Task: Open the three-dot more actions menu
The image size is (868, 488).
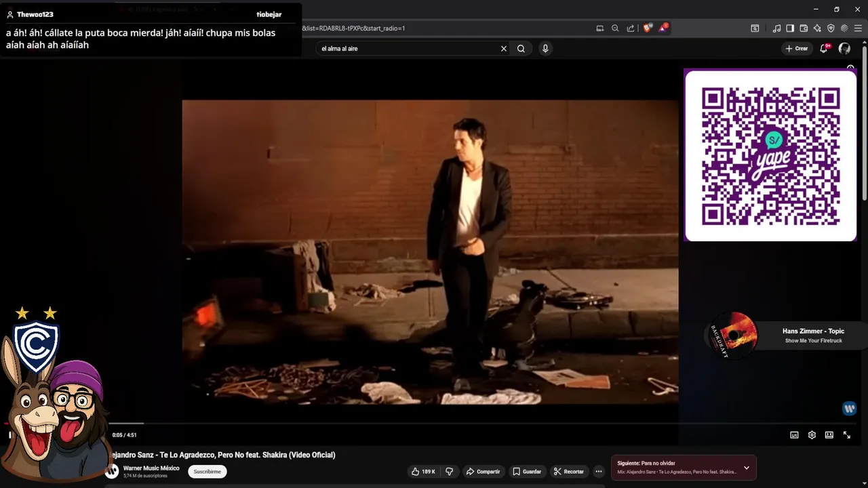Action: point(598,471)
